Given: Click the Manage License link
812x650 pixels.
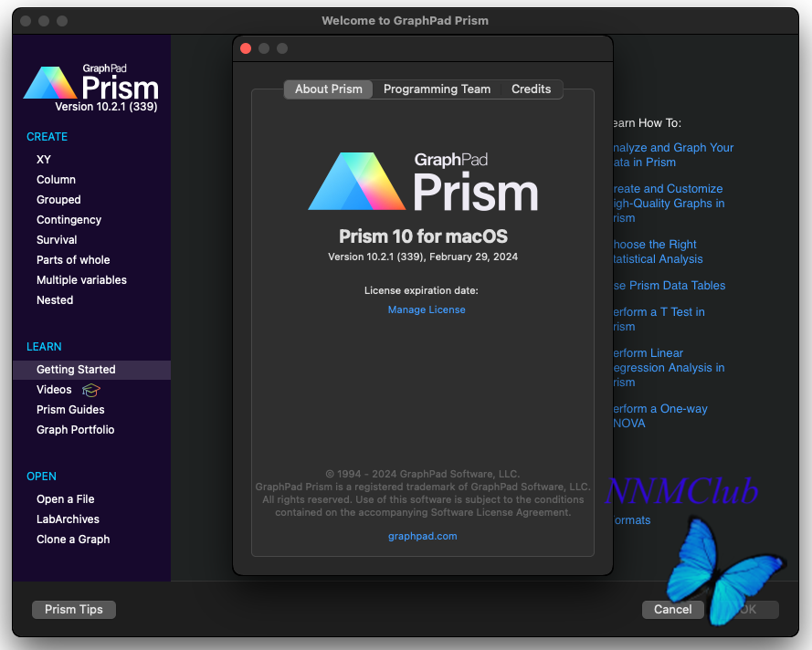Looking at the screenshot, I should tap(427, 309).
